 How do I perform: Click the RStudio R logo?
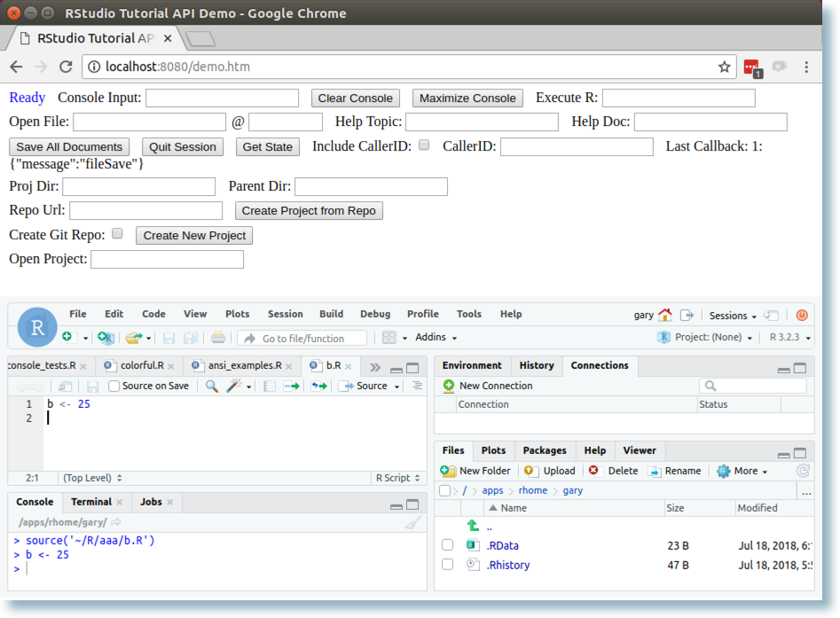[x=37, y=327]
